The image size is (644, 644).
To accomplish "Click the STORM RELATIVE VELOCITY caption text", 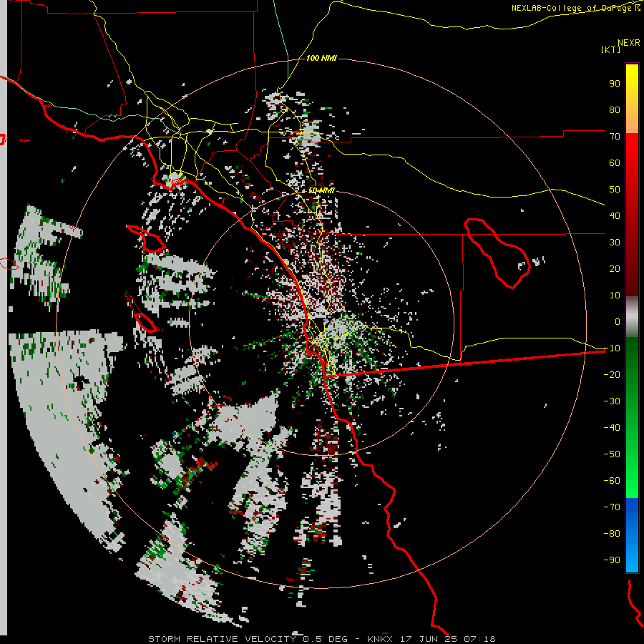I will [222, 639].
